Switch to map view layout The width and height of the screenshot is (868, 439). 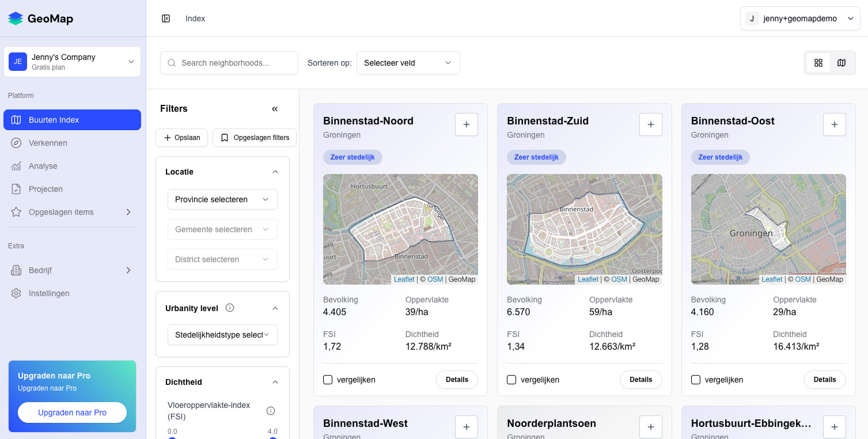[841, 62]
